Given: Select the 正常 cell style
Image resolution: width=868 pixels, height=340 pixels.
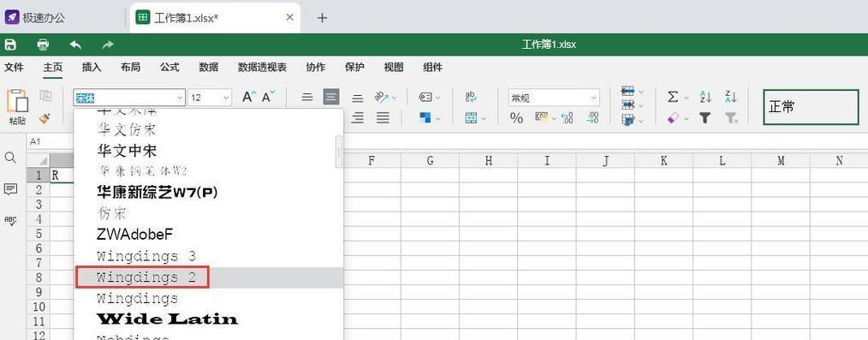Looking at the screenshot, I should [811, 107].
